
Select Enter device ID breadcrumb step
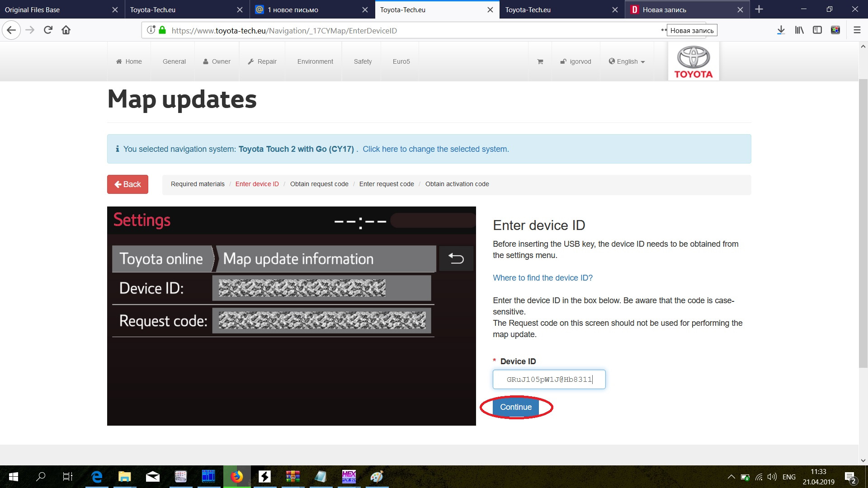tap(257, 184)
